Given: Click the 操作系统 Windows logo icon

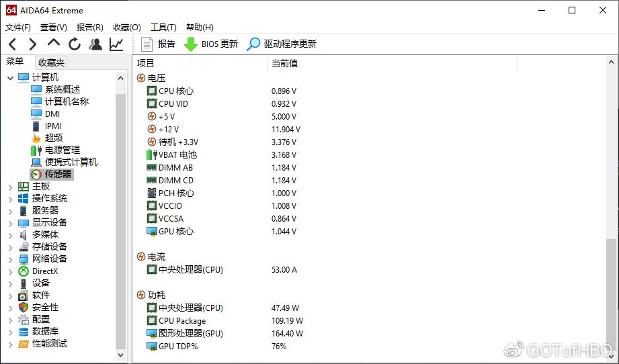Looking at the screenshot, I should (24, 198).
